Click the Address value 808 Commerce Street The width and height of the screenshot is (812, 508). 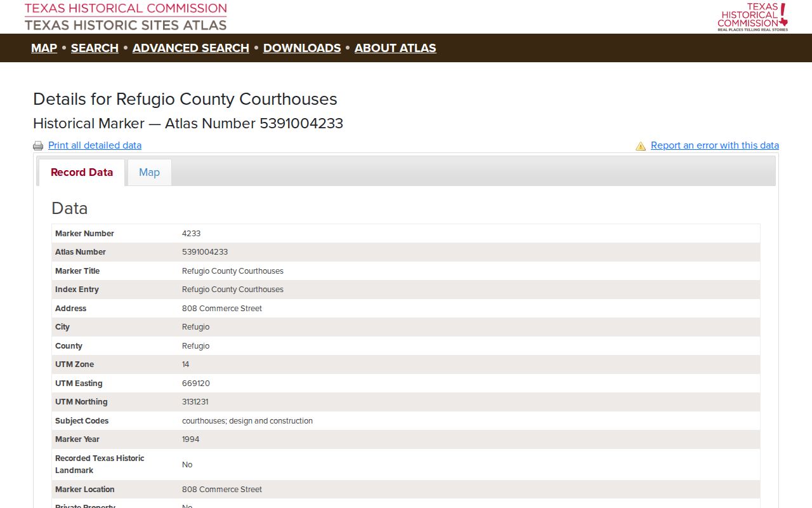[222, 309]
